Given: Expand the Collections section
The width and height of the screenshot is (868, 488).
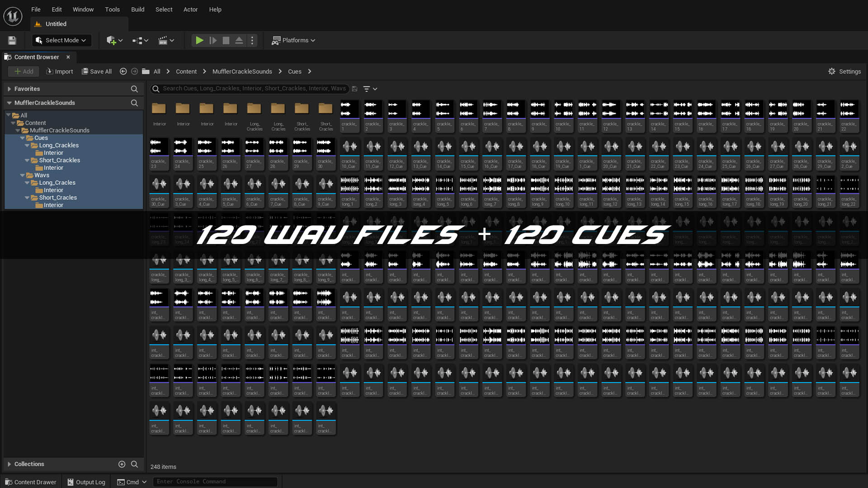Looking at the screenshot, I should 9,464.
